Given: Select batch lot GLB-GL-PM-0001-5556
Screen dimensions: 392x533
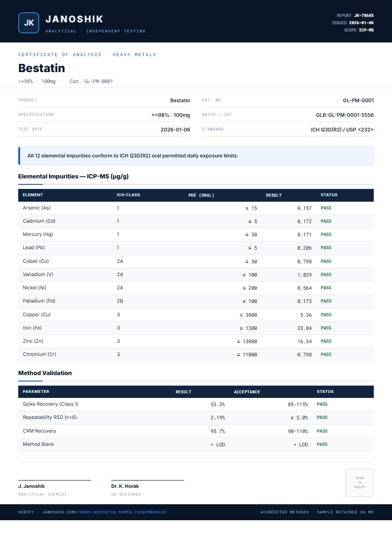Looking at the screenshot, I should pyautogui.click(x=345, y=115).
